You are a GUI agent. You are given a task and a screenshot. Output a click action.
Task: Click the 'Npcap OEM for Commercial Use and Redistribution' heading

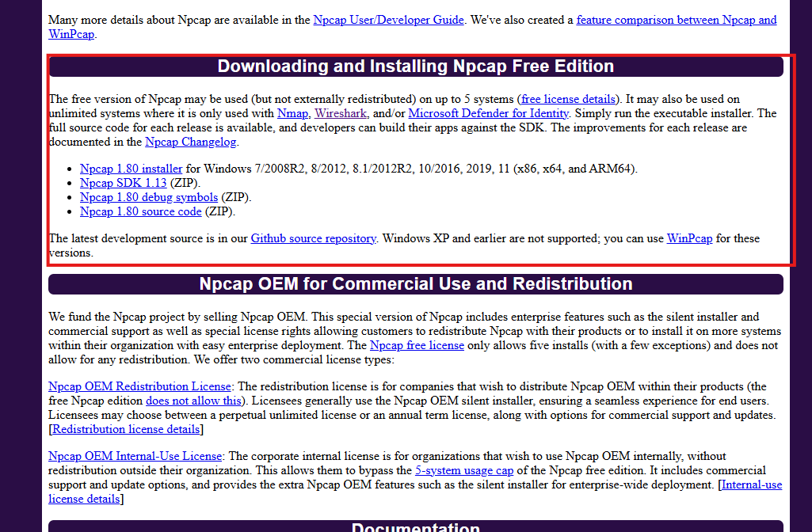coord(415,284)
